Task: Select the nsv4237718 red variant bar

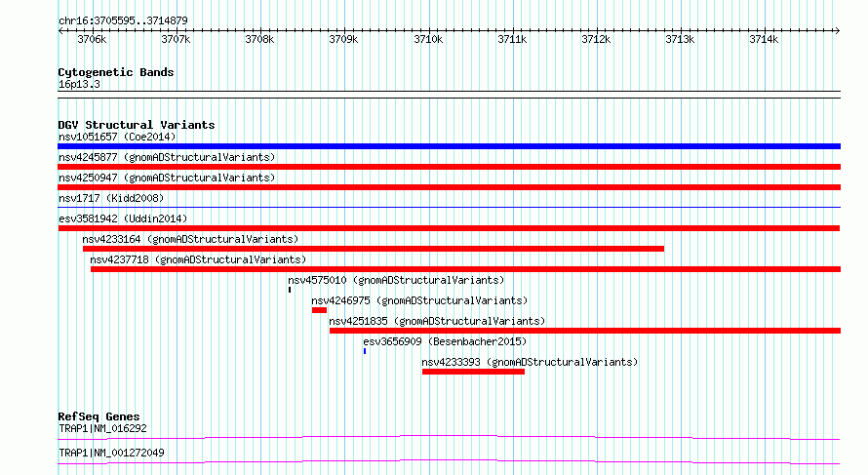Action: click(x=465, y=269)
